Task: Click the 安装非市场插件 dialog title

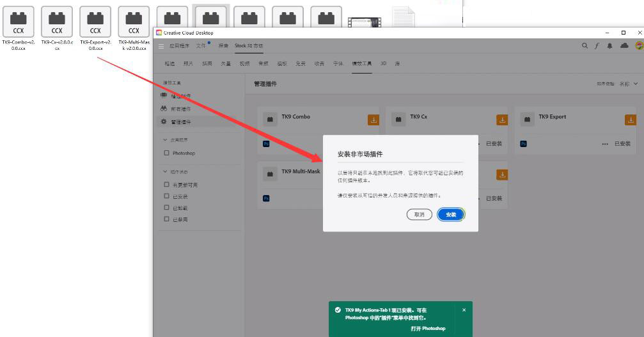Action: coord(360,154)
